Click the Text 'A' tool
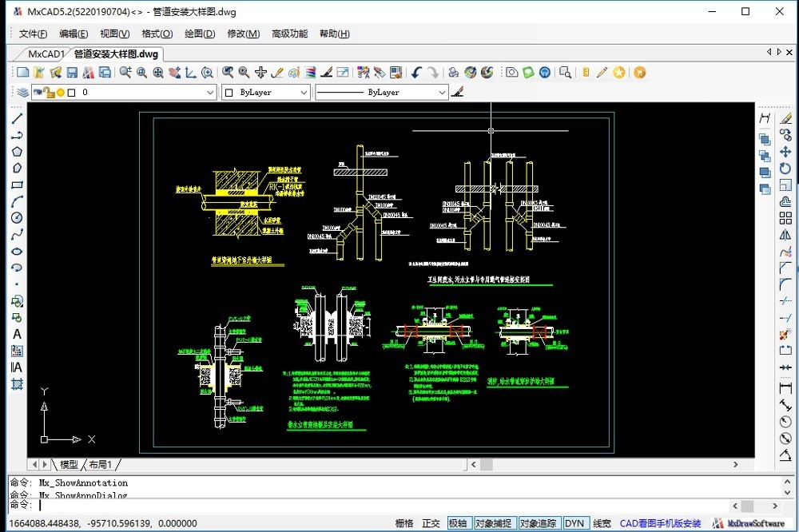The height and width of the screenshot is (532, 799). [x=17, y=335]
